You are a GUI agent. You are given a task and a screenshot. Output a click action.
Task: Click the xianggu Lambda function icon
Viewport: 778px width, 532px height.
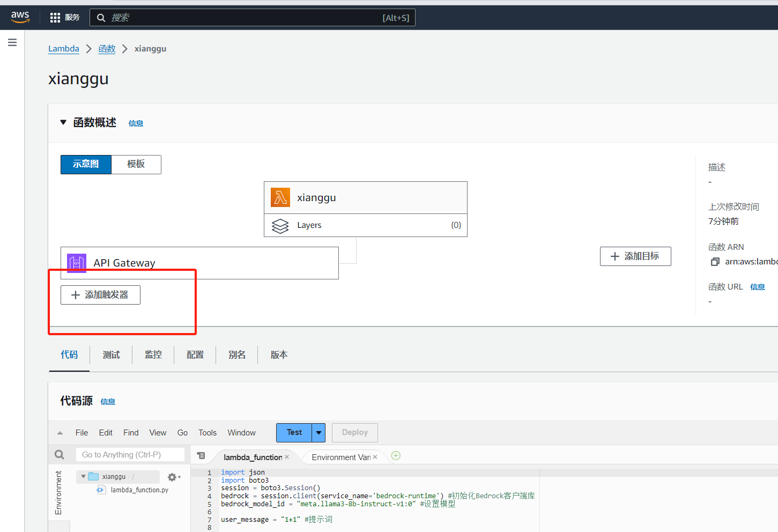[x=280, y=197]
